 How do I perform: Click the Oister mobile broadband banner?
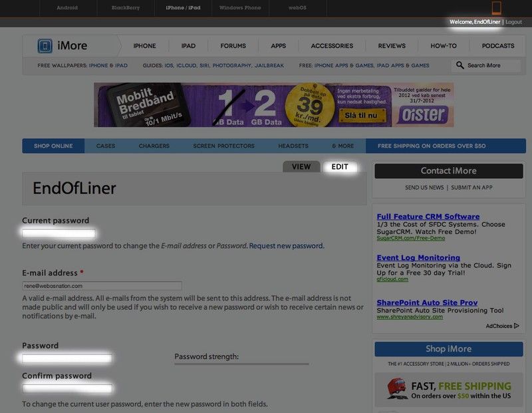273,104
